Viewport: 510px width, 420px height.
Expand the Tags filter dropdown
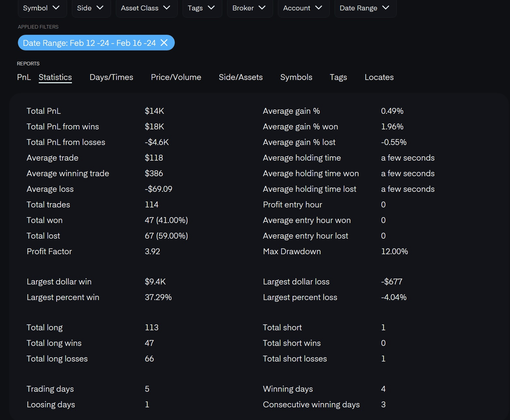[x=201, y=8]
